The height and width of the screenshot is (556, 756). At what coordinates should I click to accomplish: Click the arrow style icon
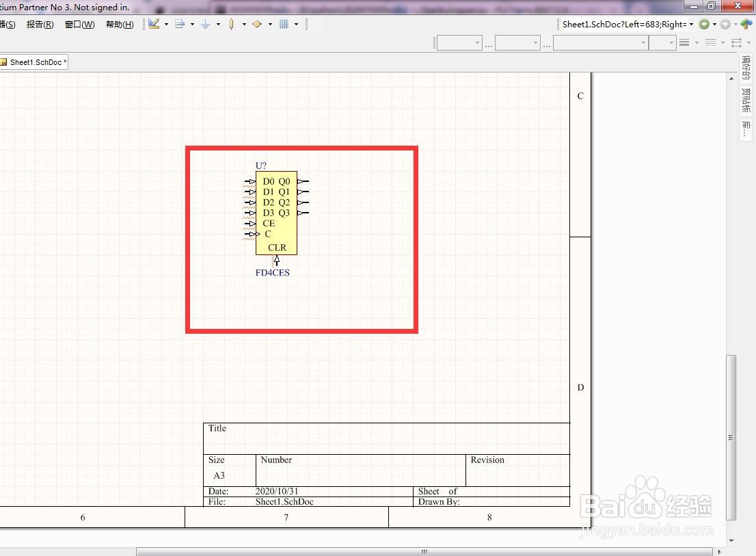tap(736, 43)
